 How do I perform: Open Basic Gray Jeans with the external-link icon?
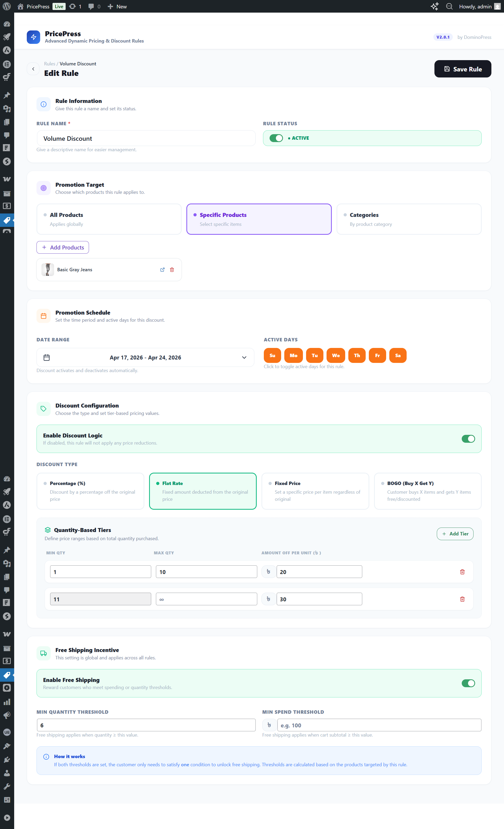click(x=162, y=269)
